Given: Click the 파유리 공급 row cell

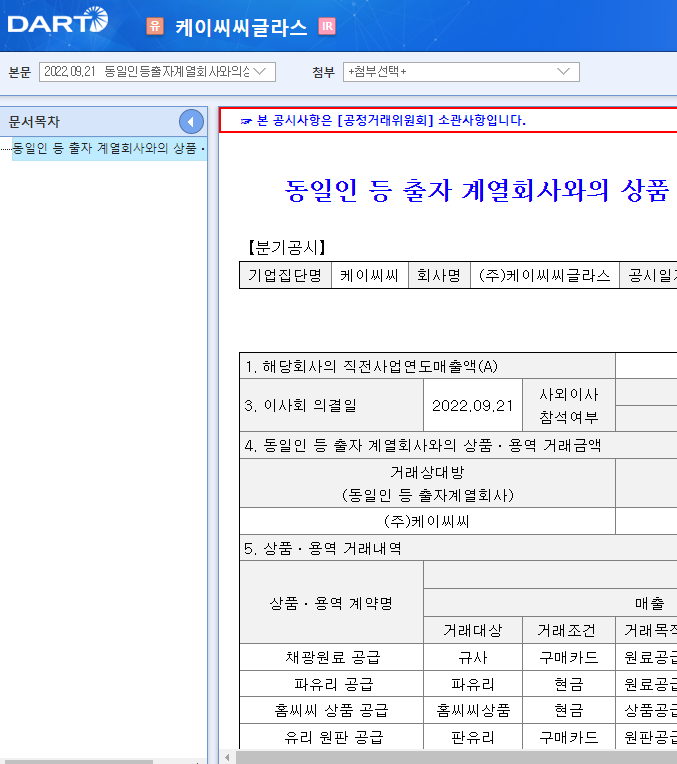Looking at the screenshot, I should pyautogui.click(x=331, y=684).
